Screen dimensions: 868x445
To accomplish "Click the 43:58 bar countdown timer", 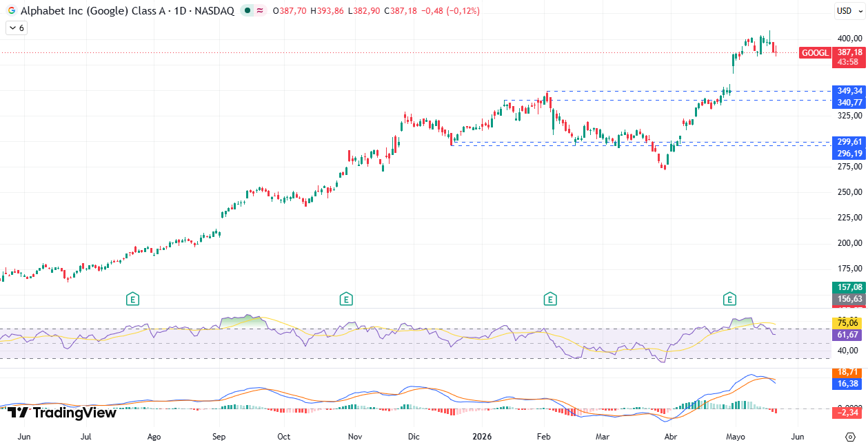I will coord(849,62).
